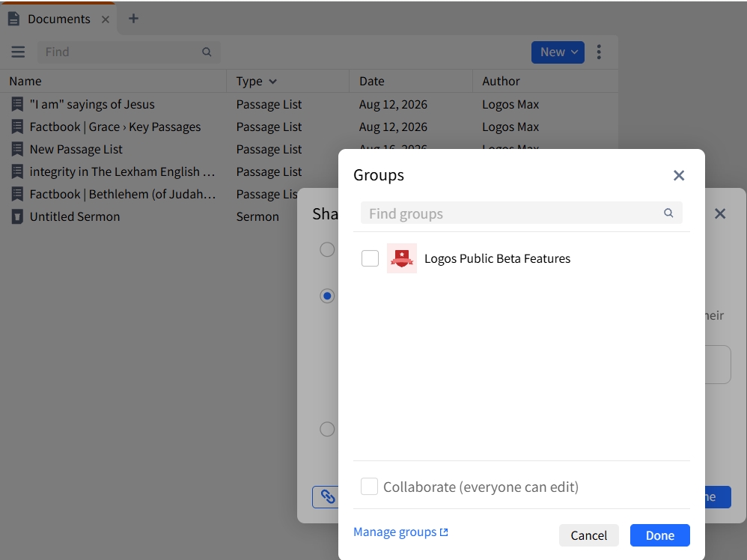Click the Sermon type cell
747x560 pixels.
[257, 216]
